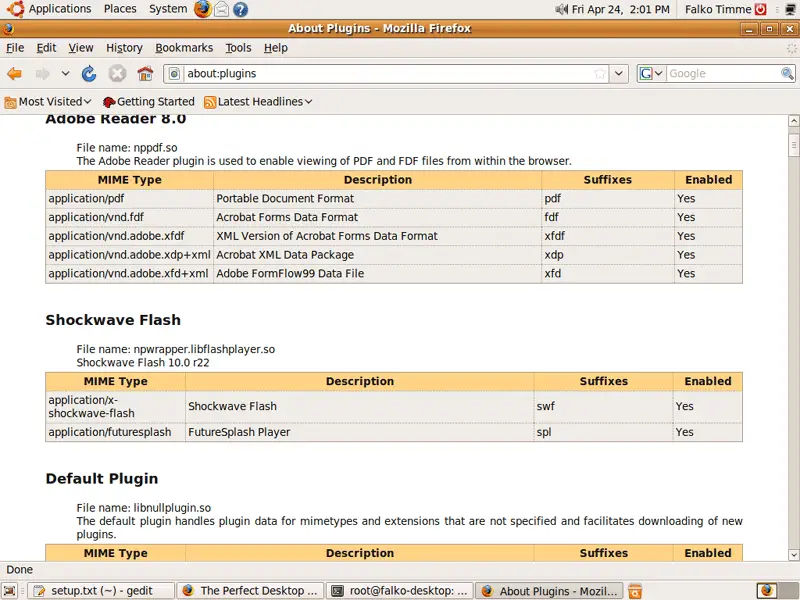The width and height of the screenshot is (800, 600).
Task: Click the File name: libnullplugin.so text
Action: (144, 508)
